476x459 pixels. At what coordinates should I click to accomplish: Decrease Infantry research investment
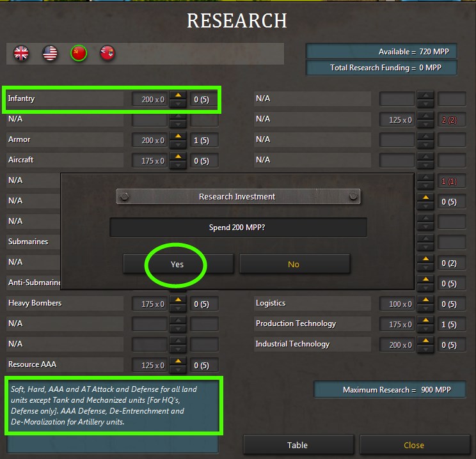click(178, 104)
